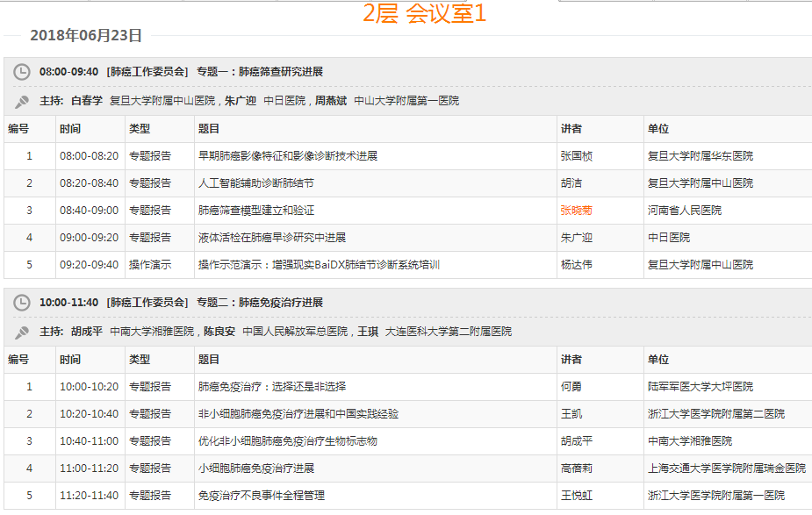Click the 题目 column header

point(209,128)
